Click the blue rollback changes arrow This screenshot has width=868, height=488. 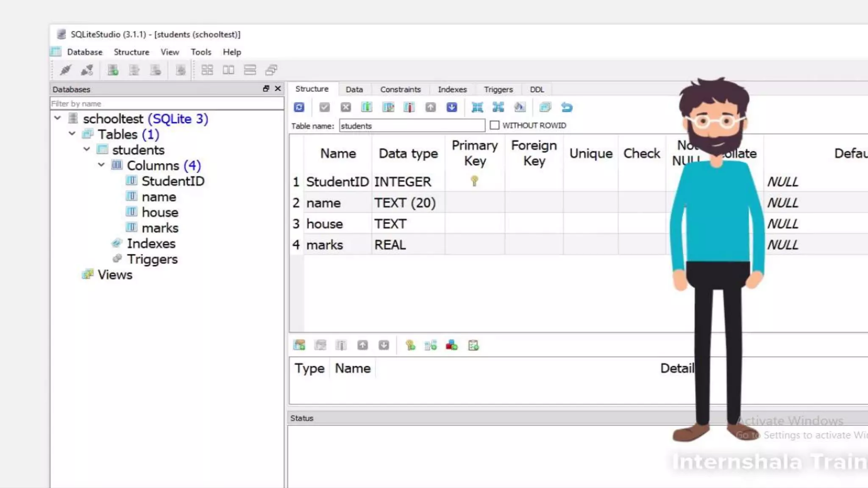567,107
